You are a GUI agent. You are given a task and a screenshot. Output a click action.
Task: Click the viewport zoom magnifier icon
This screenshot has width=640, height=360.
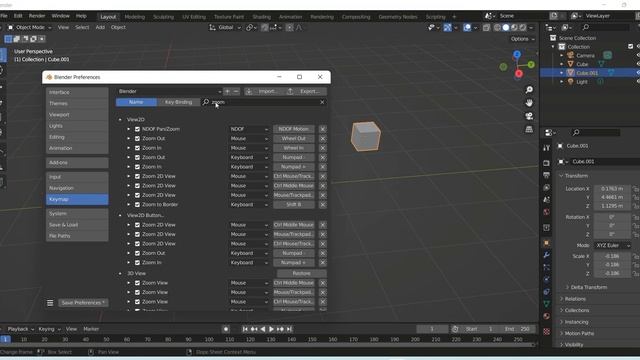tap(529, 90)
